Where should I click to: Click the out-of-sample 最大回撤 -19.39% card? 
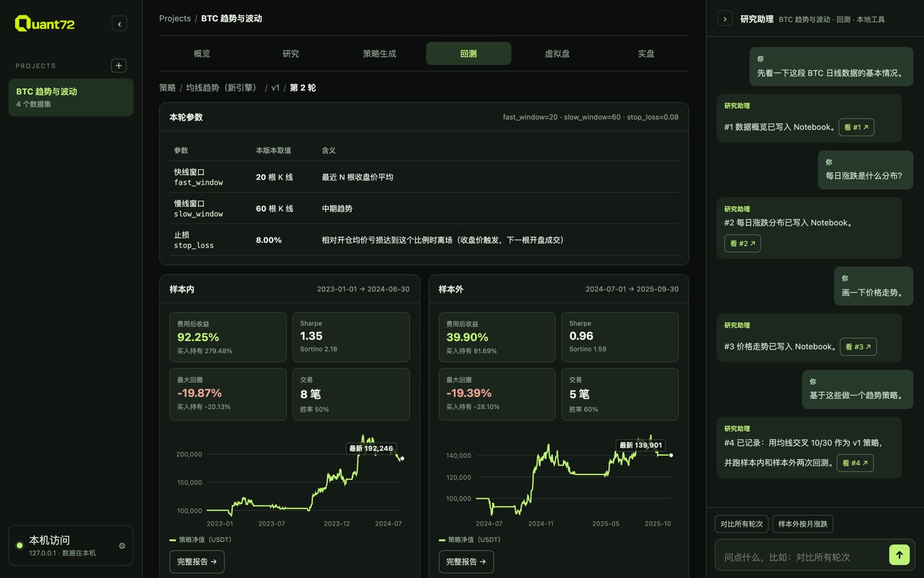coord(497,394)
